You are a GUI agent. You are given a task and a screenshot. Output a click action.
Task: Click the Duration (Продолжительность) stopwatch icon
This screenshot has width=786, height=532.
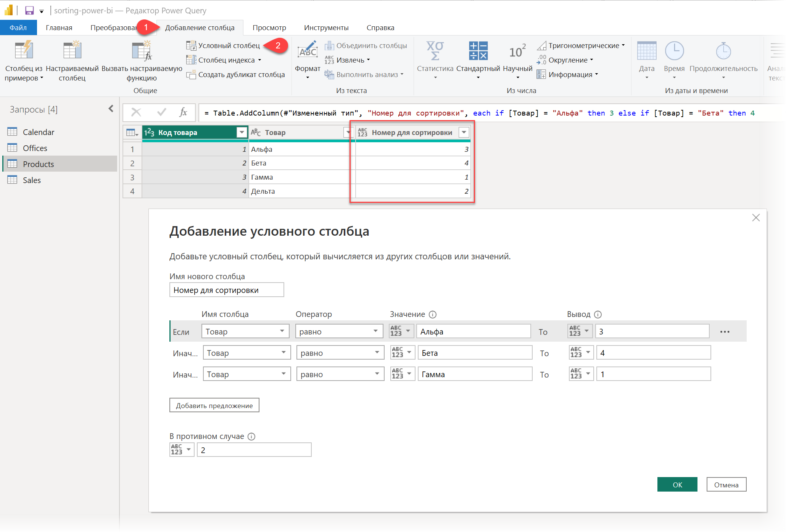[x=723, y=51]
